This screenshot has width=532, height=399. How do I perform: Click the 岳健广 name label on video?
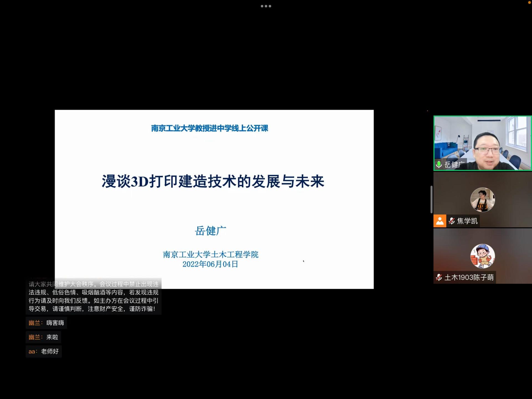[454, 165]
